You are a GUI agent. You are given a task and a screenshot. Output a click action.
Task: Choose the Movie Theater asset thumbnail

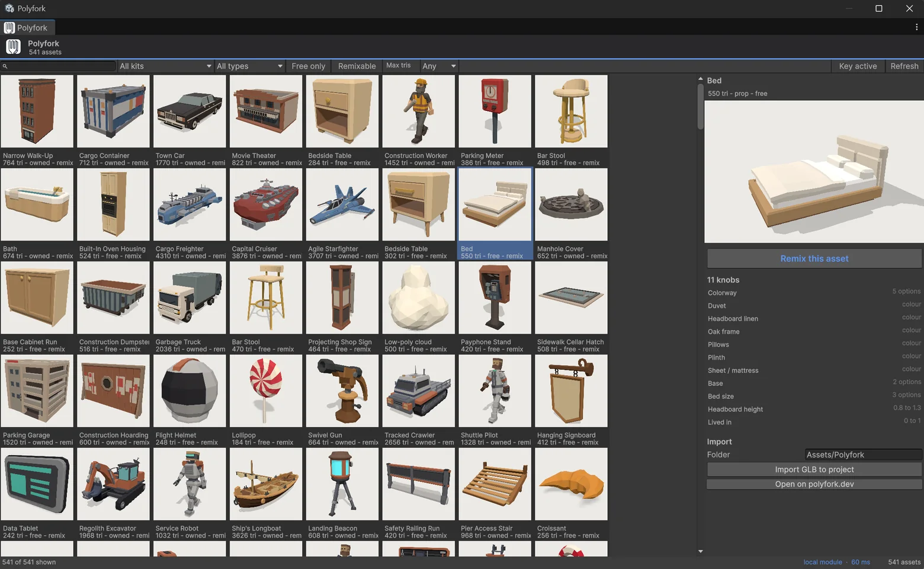point(266,111)
